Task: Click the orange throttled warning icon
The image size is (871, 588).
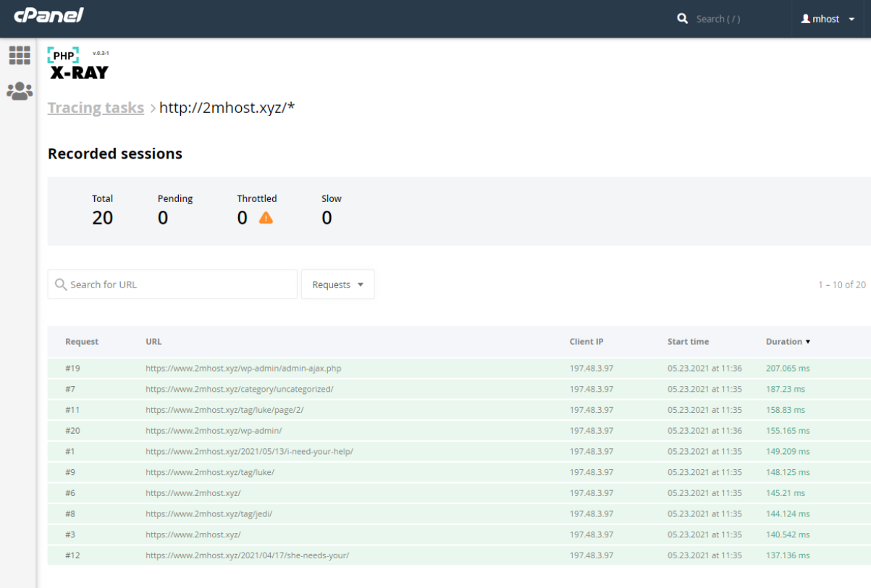Action: [x=266, y=218]
